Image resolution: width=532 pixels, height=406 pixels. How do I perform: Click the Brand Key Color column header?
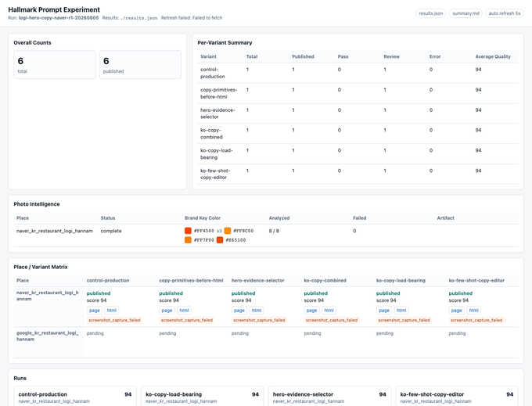(203, 218)
